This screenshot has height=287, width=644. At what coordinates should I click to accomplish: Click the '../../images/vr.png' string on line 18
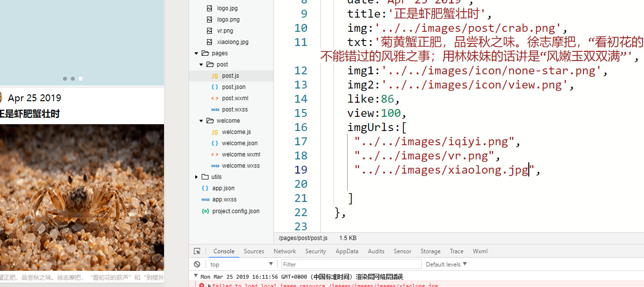point(424,156)
